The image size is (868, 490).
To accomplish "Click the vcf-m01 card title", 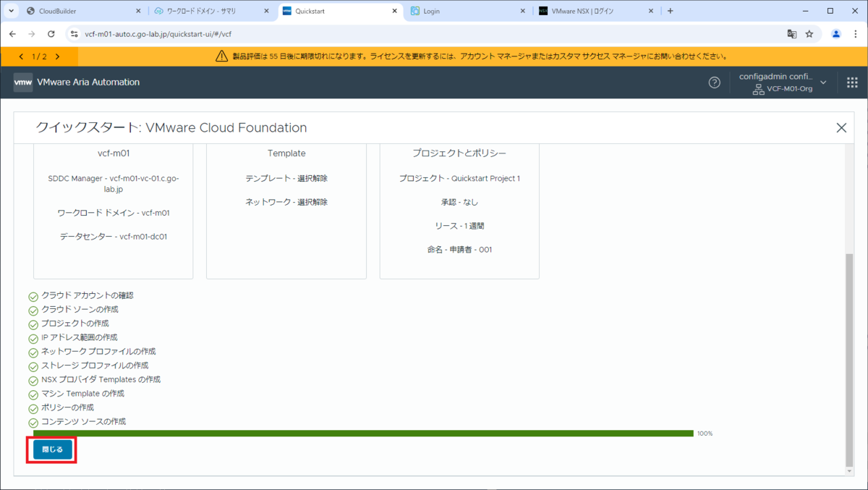I will point(114,153).
